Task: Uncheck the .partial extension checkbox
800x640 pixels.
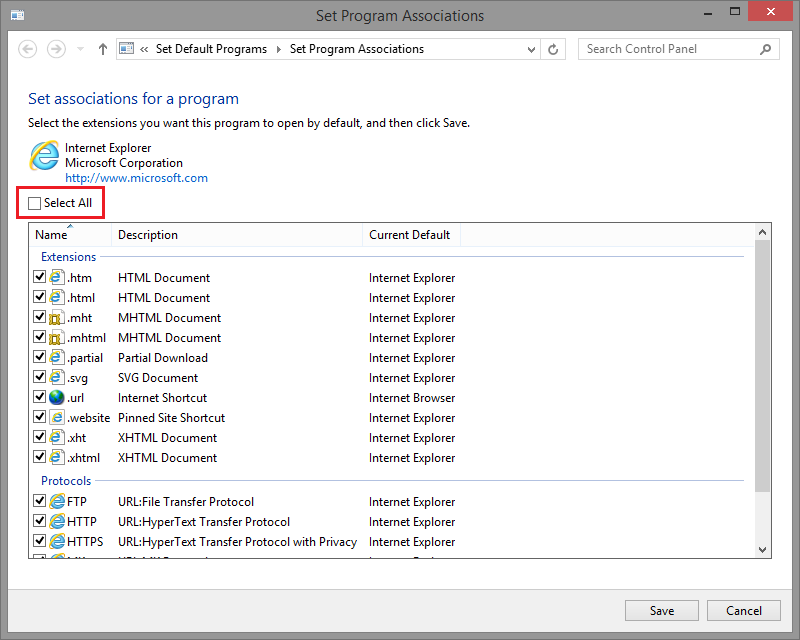Action: point(39,357)
